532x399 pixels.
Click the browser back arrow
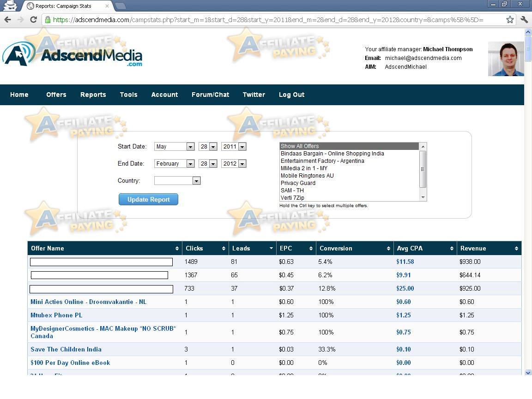tap(7, 20)
